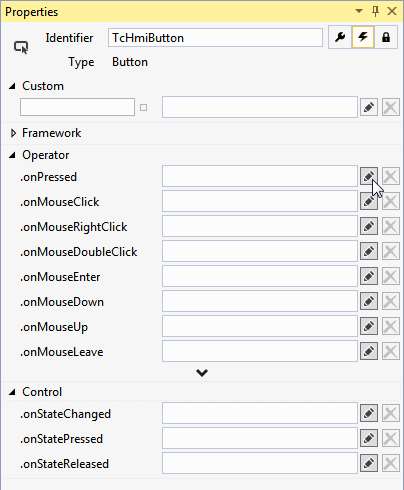Clear the Custom event with X icon

[391, 107]
